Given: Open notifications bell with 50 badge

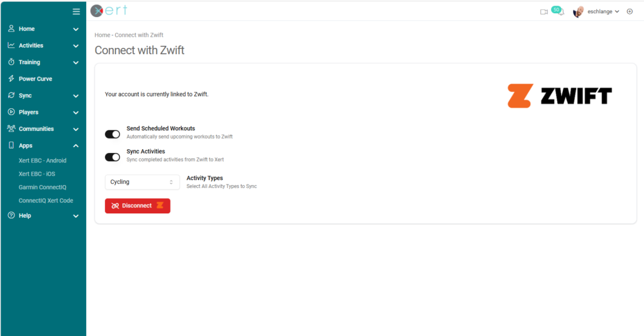Looking at the screenshot, I should [558, 11].
